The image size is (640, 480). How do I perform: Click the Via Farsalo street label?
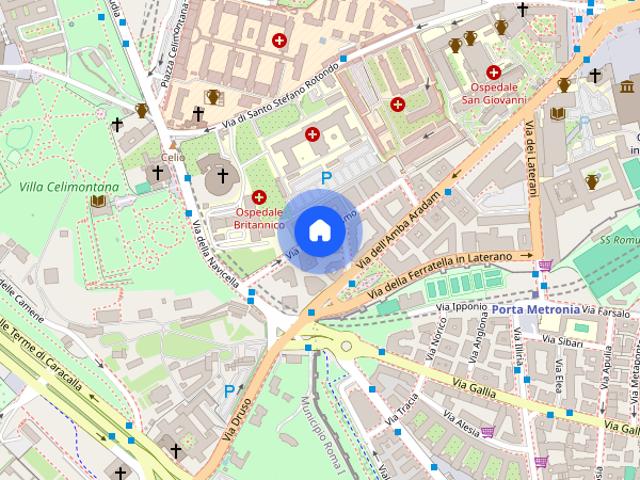click(x=606, y=311)
